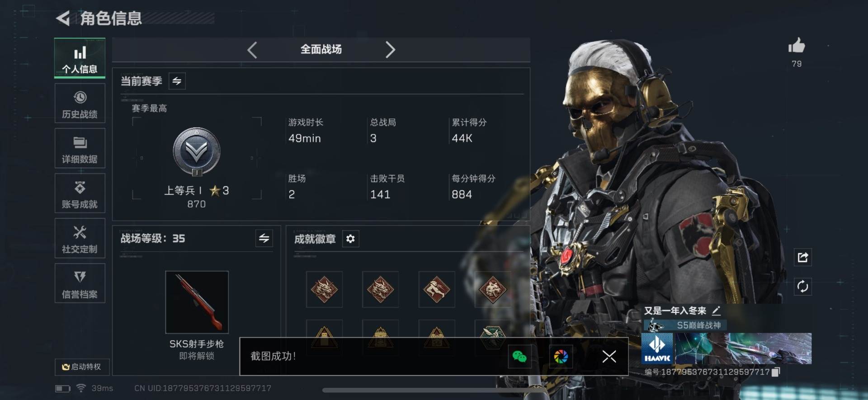Select the 账号成就 sidebar tab
The image size is (868, 400).
click(x=80, y=193)
